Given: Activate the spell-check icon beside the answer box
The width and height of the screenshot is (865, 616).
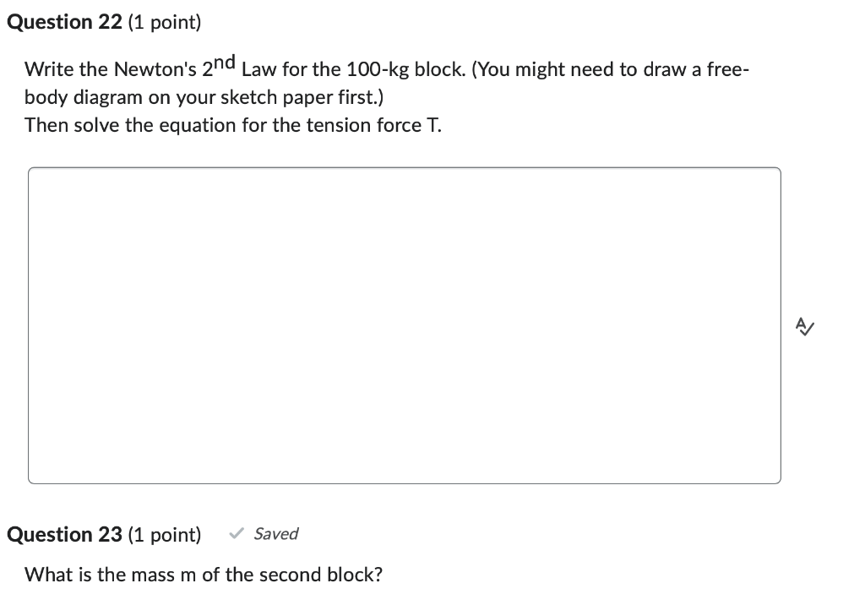Looking at the screenshot, I should (803, 326).
